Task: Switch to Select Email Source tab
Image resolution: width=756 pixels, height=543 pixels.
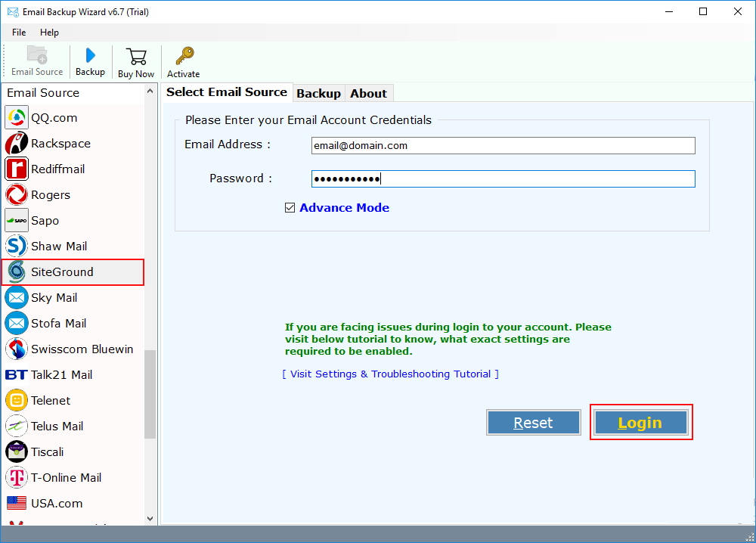Action: point(227,92)
